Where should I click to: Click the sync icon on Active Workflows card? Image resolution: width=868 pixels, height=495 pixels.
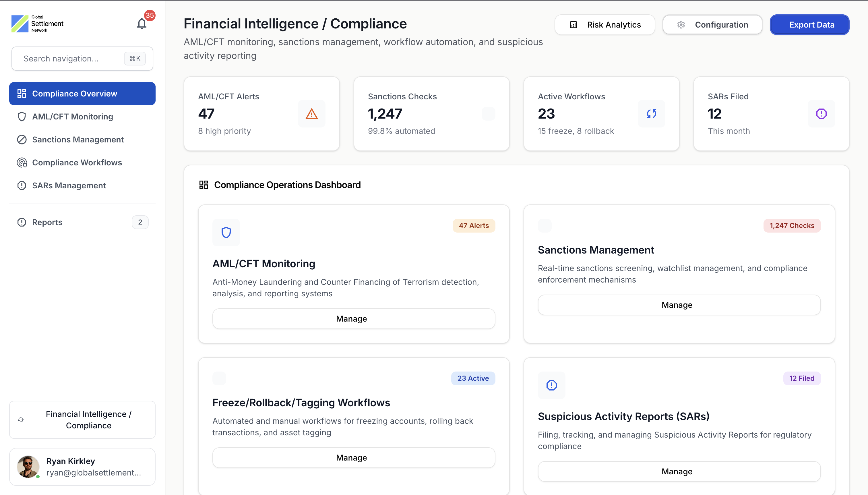coord(651,113)
